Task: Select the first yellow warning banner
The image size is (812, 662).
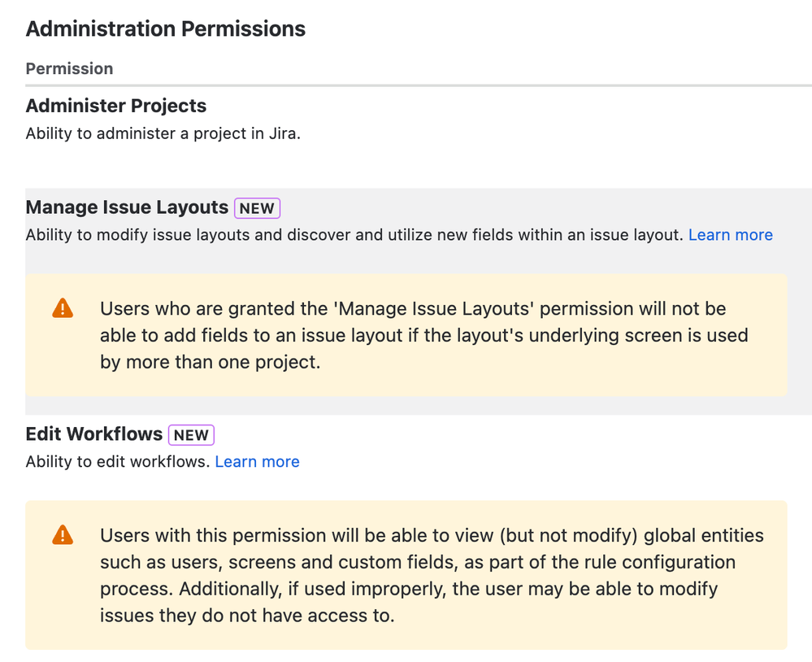Action: (406, 335)
